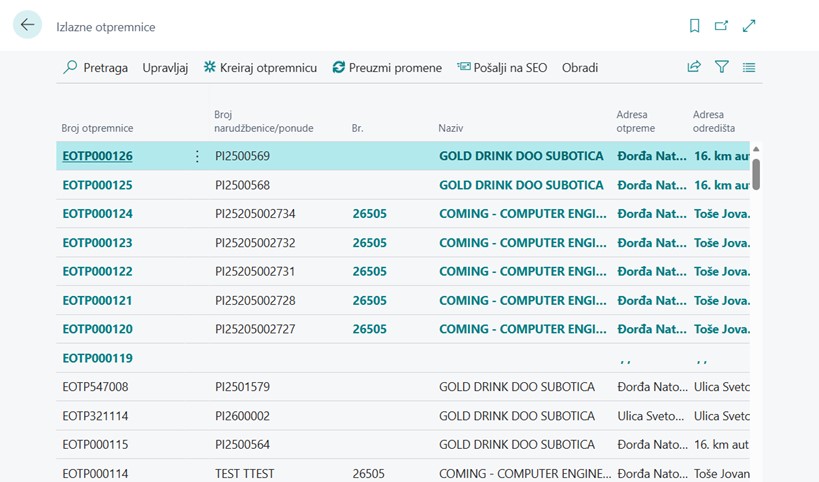Click the Naziv column header

pos(450,128)
